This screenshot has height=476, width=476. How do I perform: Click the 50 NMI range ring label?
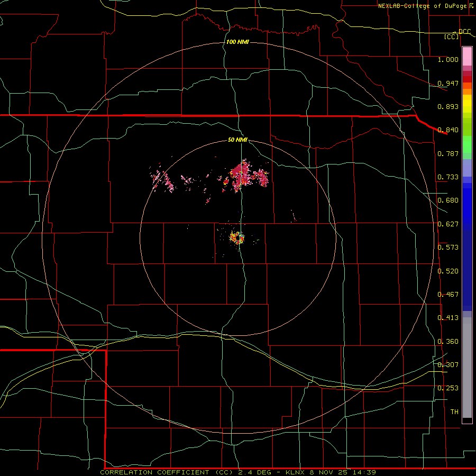[x=237, y=140]
